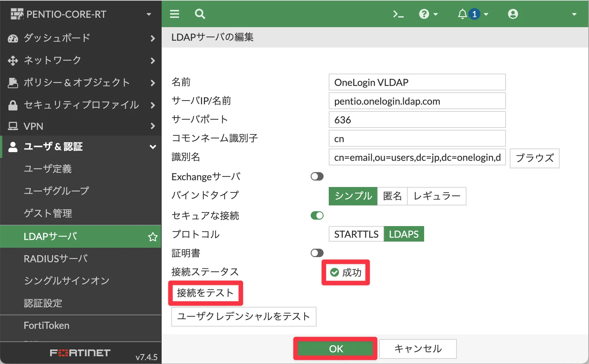This screenshot has width=589, height=364.
Task: Collapse the ユーザ & 認証 section
Action: (153, 147)
